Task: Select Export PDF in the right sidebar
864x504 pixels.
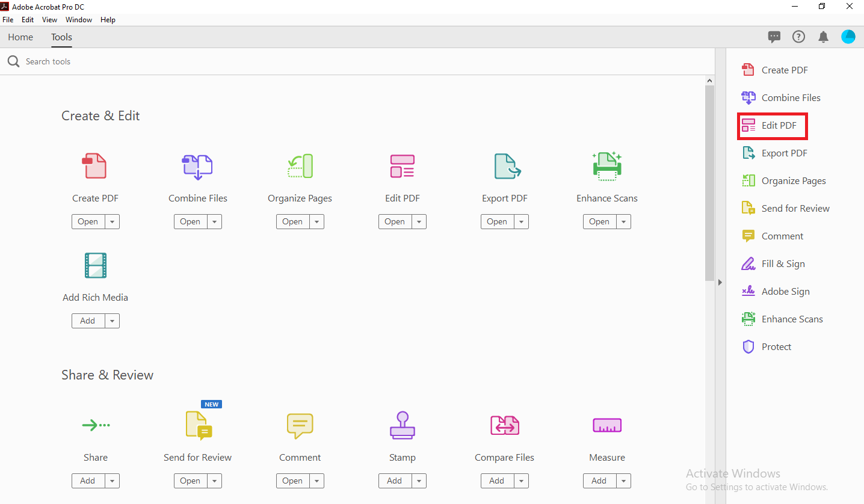Action: click(774, 153)
